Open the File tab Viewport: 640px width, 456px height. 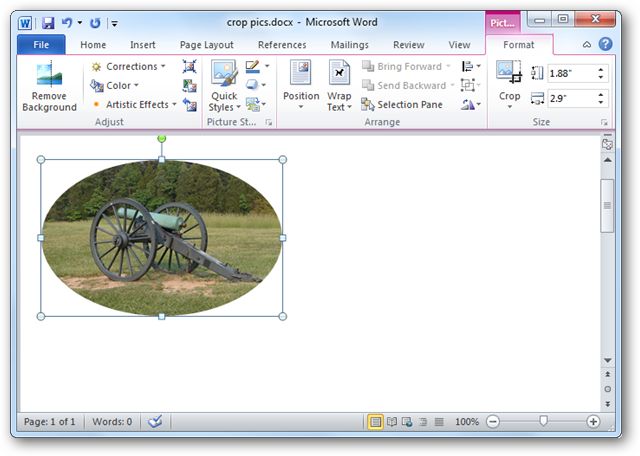point(41,44)
